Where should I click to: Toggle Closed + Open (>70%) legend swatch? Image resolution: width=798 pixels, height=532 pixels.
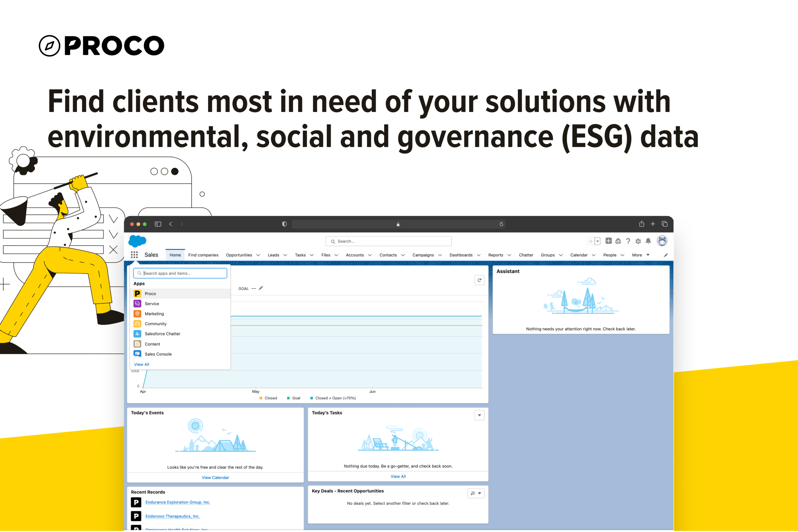[312, 398]
